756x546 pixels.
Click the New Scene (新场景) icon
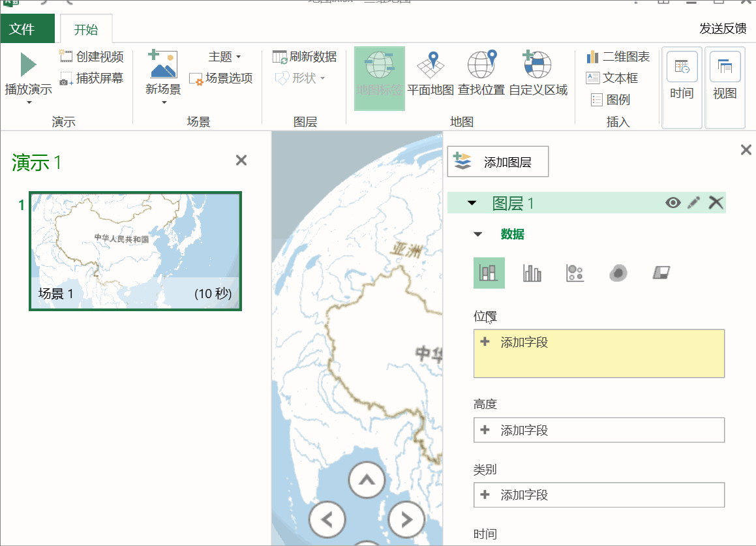(x=163, y=64)
